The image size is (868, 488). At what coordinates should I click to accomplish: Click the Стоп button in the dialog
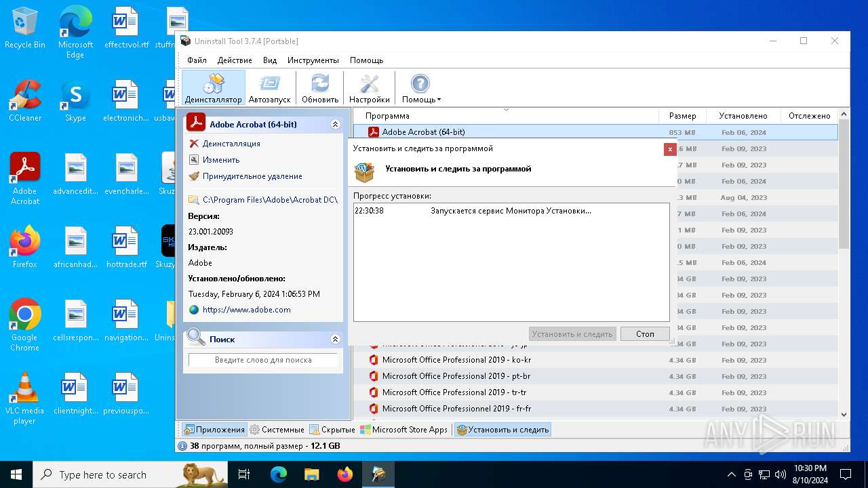tap(645, 334)
